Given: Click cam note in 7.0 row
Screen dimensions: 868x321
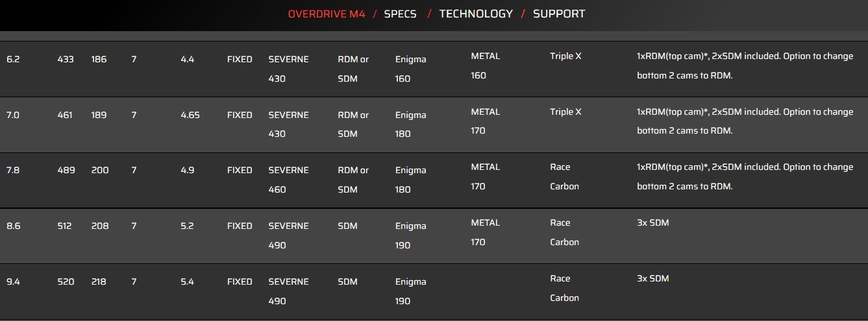Looking at the screenshot, I should 745,121.
